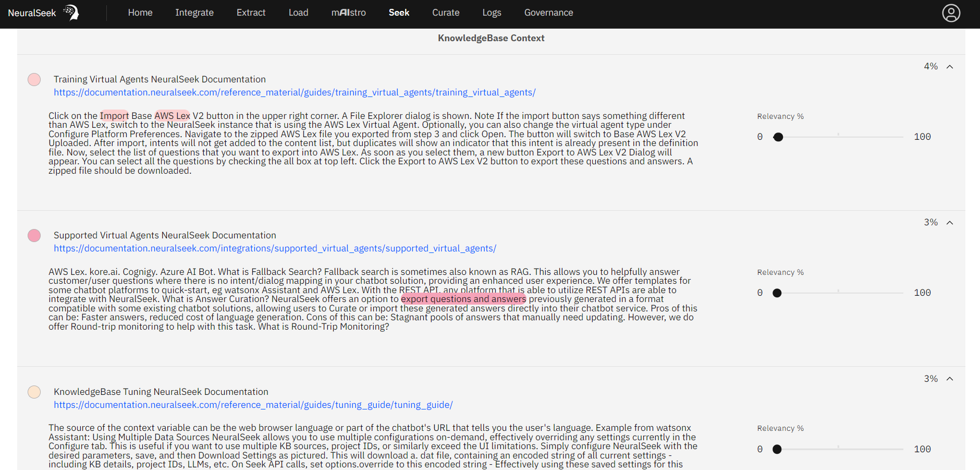Adjust Relevancy slider for KnowledgeBase Tuning
This screenshot has width=980, height=470.
tap(777, 449)
